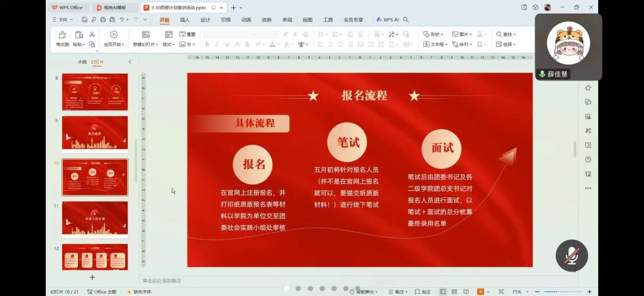
Task: Click the muted microphone round button
Action: point(572,255)
